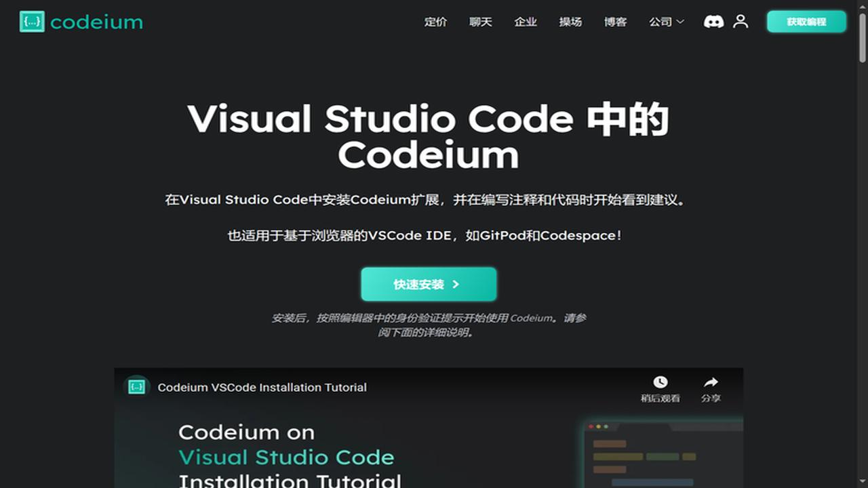Screen dimensions: 868x488
Task: Click the italic note beginning 安装后
Action: (x=429, y=325)
